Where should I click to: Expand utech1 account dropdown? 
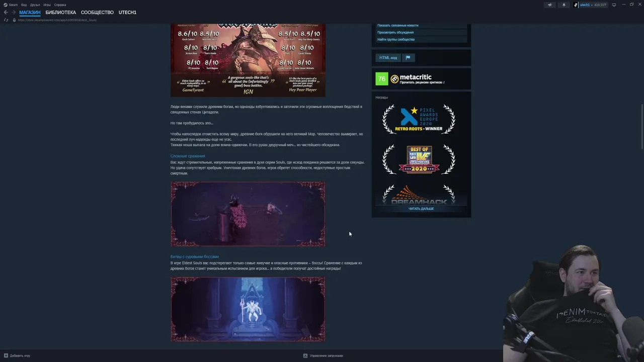(592, 5)
